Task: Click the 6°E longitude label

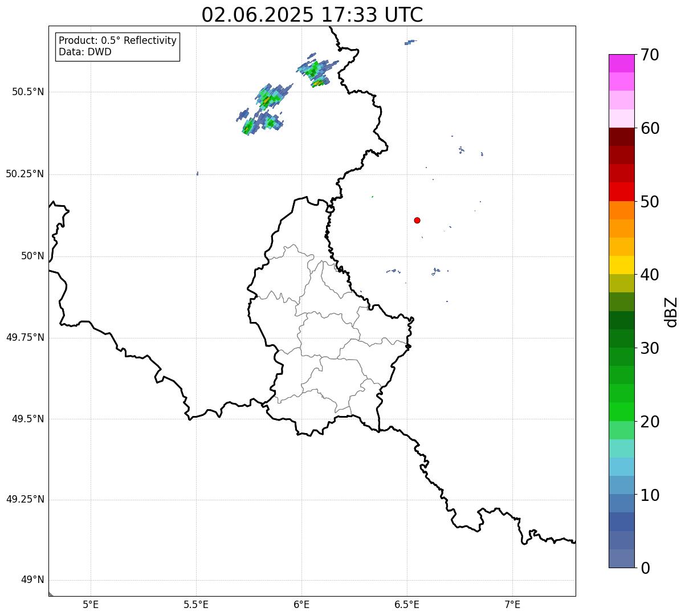Action: (x=301, y=605)
